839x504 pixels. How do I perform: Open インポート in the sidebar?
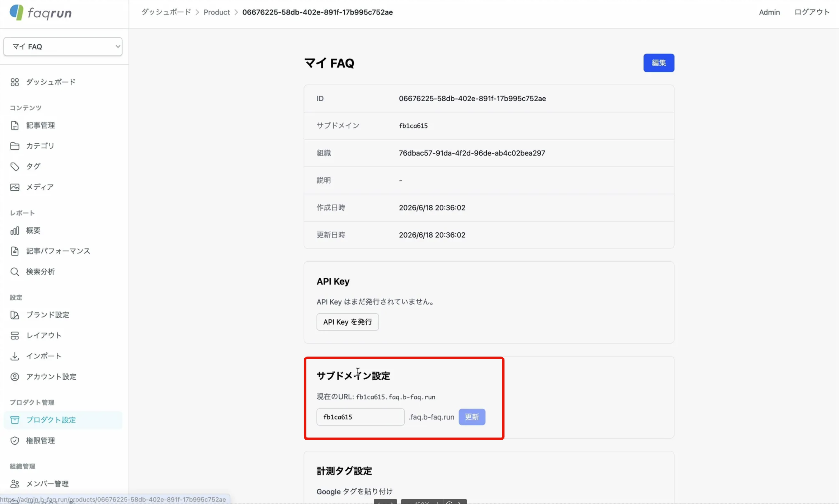[x=44, y=356]
